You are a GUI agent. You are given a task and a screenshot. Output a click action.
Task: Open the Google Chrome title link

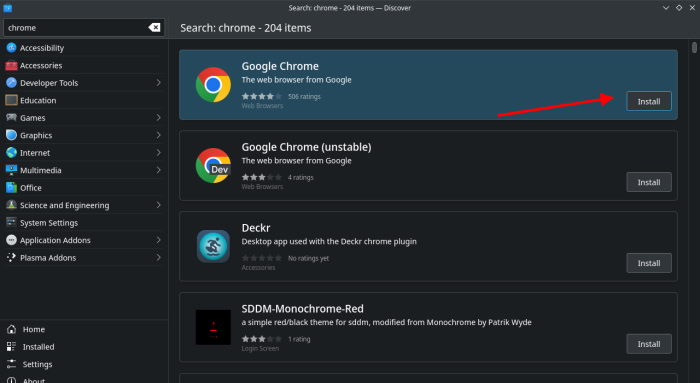tap(280, 66)
